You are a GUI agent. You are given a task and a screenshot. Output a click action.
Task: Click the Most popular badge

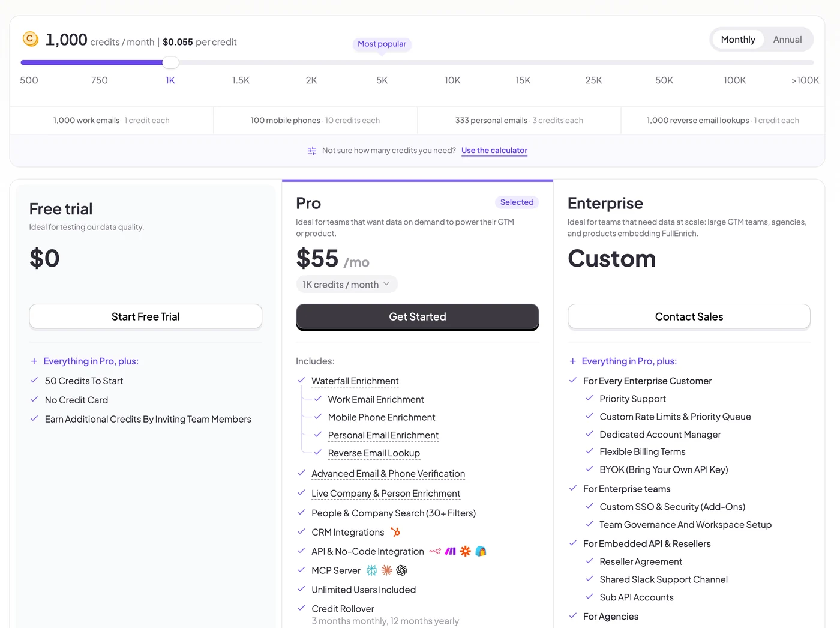382,44
